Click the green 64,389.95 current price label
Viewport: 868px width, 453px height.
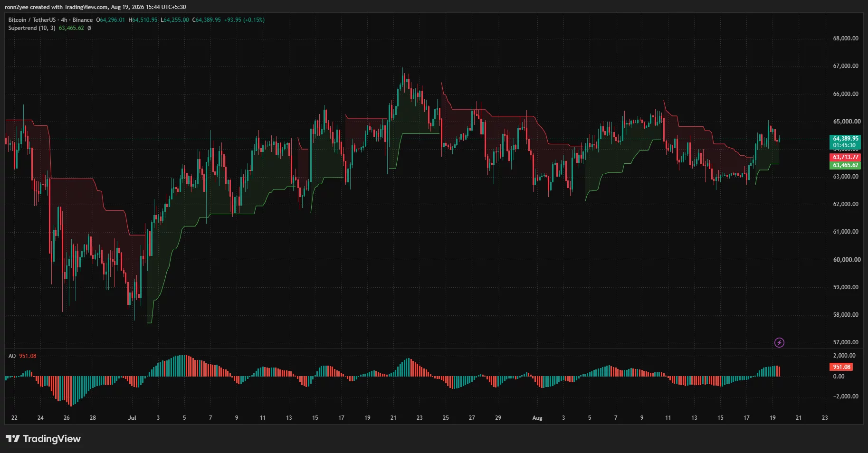tap(845, 139)
